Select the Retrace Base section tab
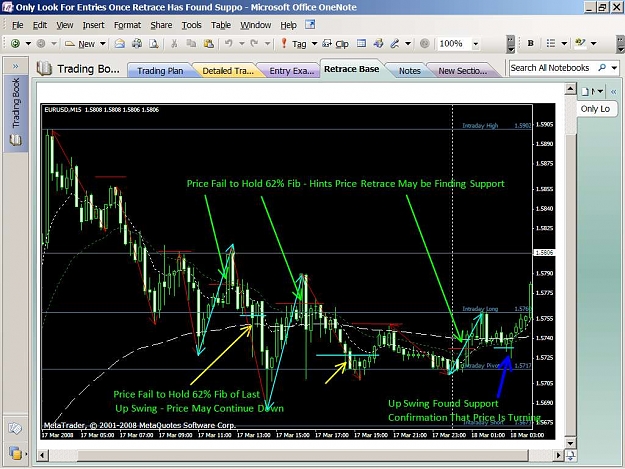This screenshot has width=625, height=469. coord(351,69)
